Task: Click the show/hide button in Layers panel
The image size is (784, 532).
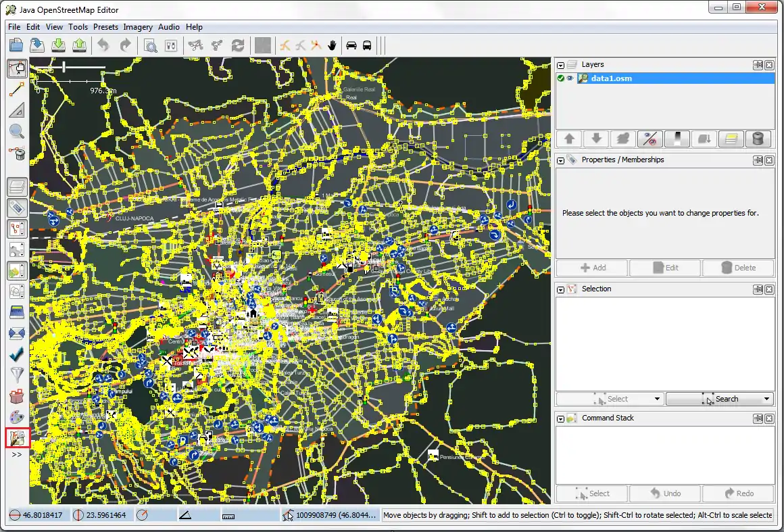Action: click(x=650, y=139)
